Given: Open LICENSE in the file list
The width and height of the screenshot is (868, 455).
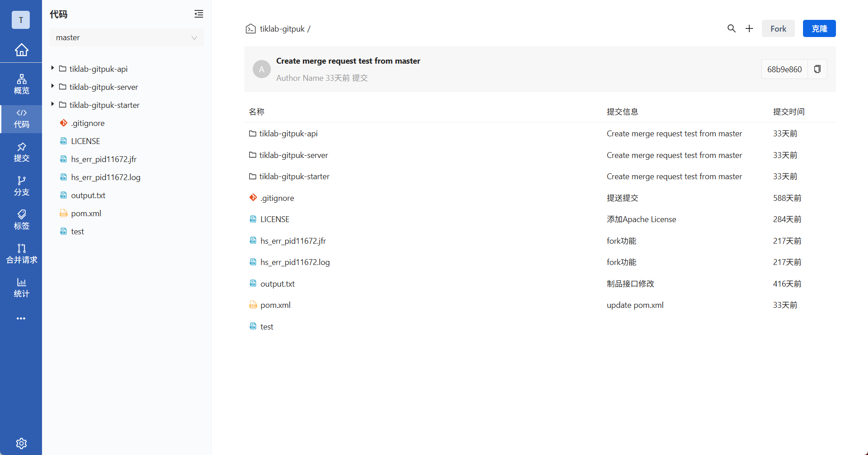Looking at the screenshot, I should click(x=275, y=219).
